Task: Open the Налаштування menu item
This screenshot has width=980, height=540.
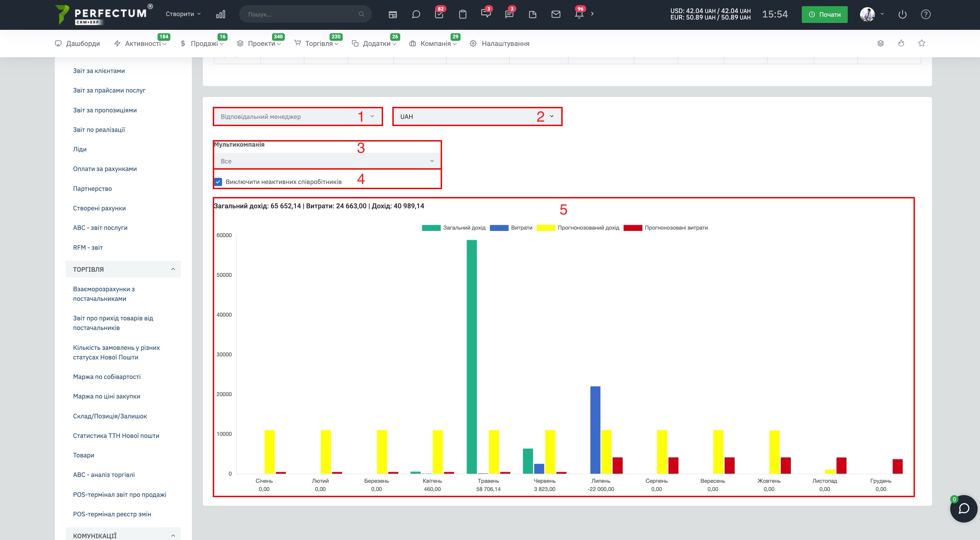Action: click(500, 44)
